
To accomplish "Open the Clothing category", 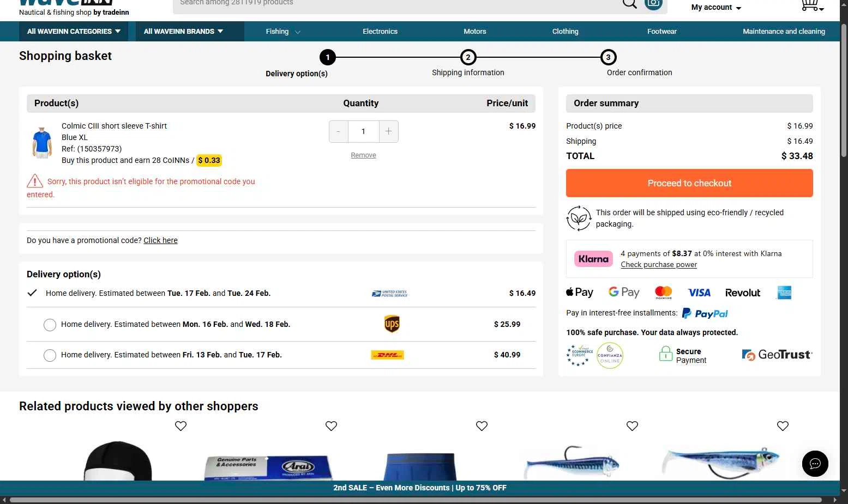I will 565,31.
